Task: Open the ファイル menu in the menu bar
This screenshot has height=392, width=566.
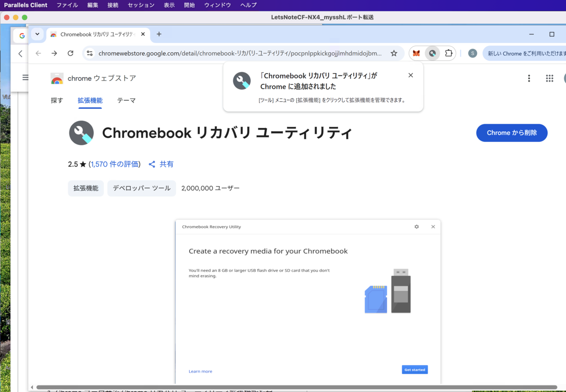Action: [x=67, y=5]
